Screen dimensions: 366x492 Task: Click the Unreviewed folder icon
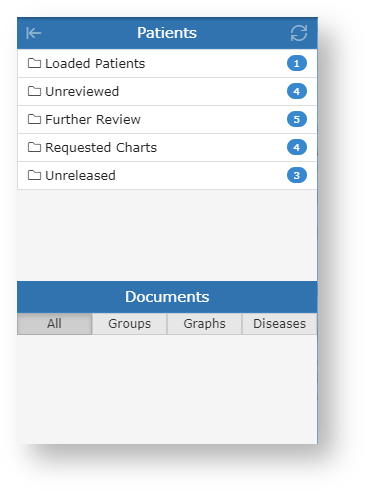34,91
